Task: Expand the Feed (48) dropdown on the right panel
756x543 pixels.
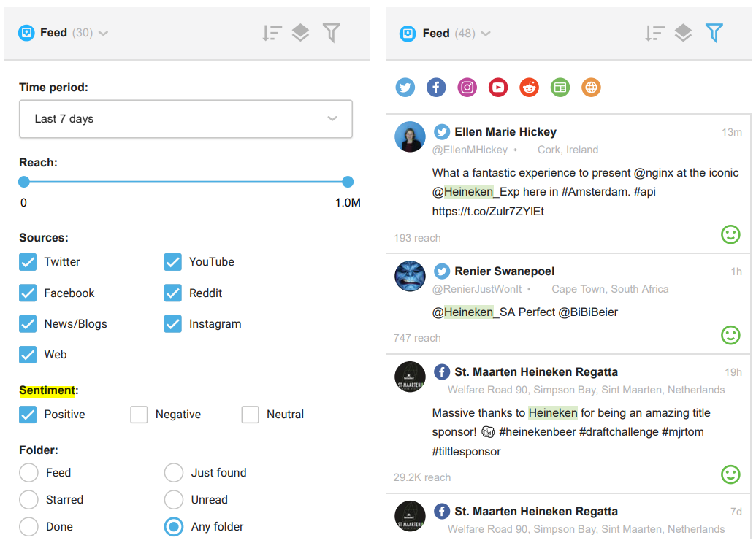Action: click(x=486, y=33)
